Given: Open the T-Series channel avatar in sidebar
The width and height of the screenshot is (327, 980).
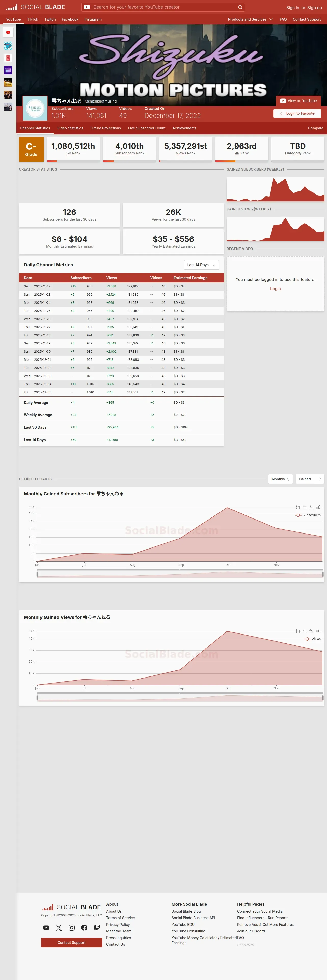Looking at the screenshot, I should (8, 58).
